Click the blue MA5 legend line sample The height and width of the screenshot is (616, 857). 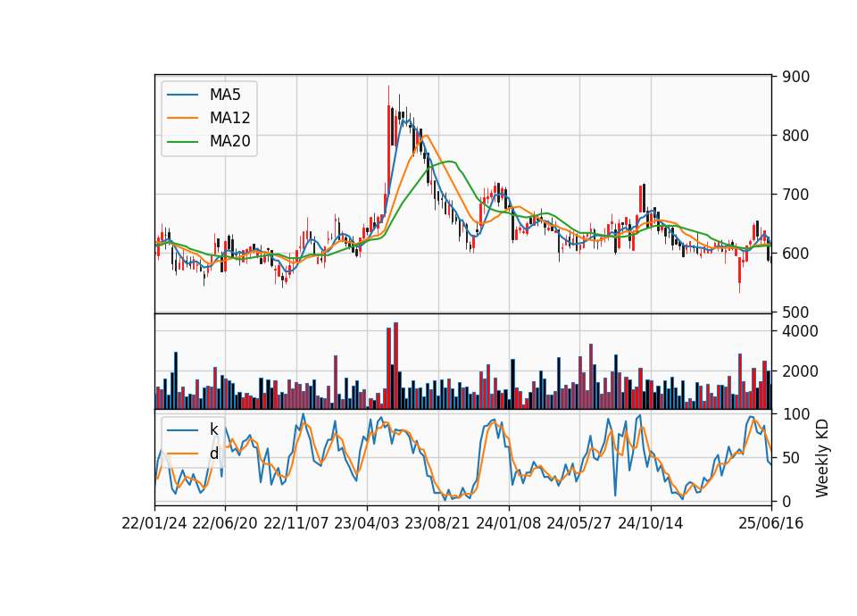tap(182, 95)
